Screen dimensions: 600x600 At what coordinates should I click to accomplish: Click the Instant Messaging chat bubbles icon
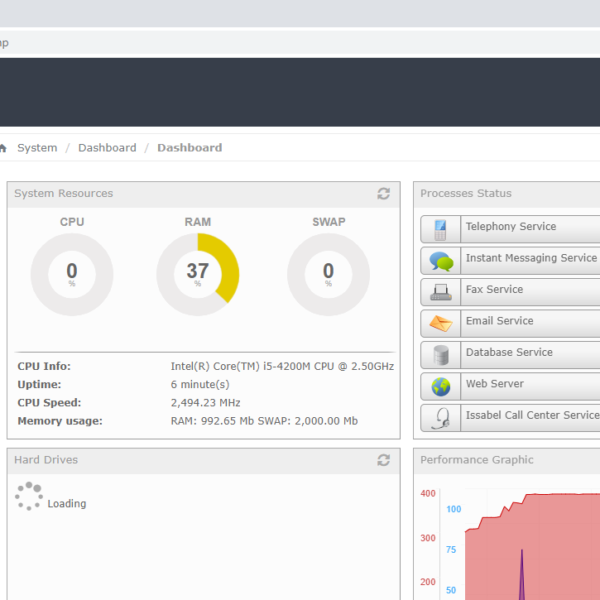(440, 260)
